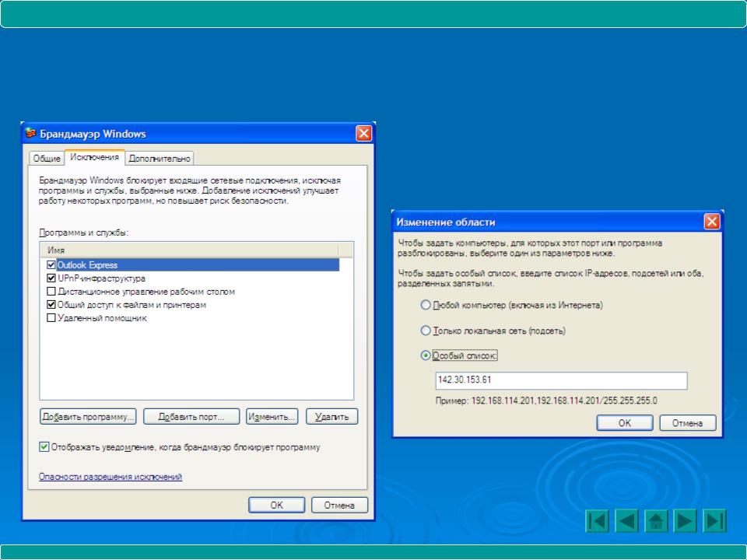
Task: Enable Дистанционное управление рабочим столом checkbox
Action: [x=51, y=292]
